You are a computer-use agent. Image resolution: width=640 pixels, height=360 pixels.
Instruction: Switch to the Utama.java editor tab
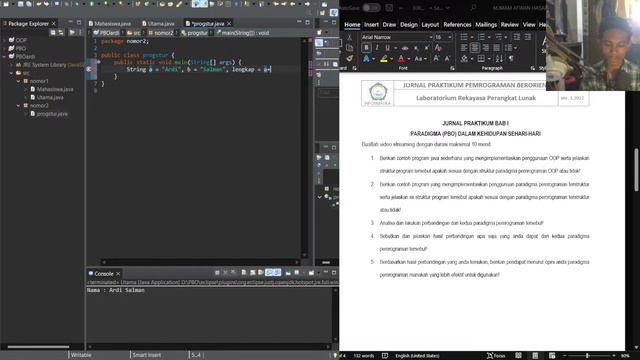point(158,24)
